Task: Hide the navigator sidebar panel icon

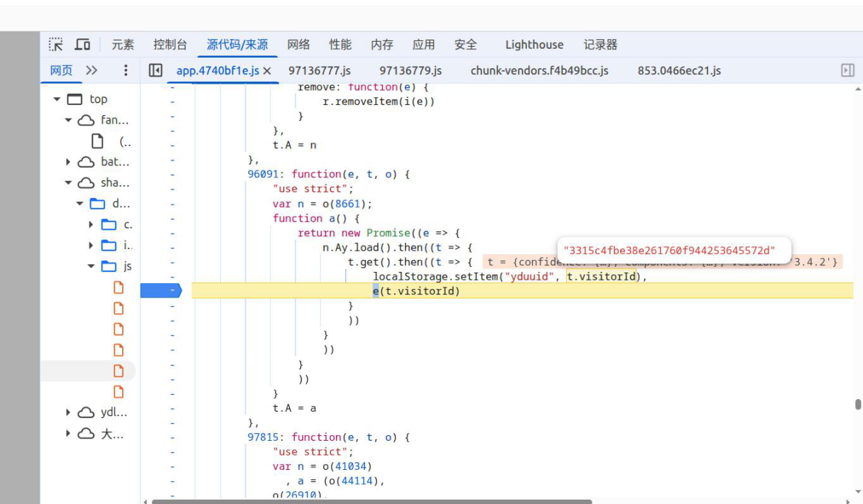Action: pyautogui.click(x=156, y=70)
